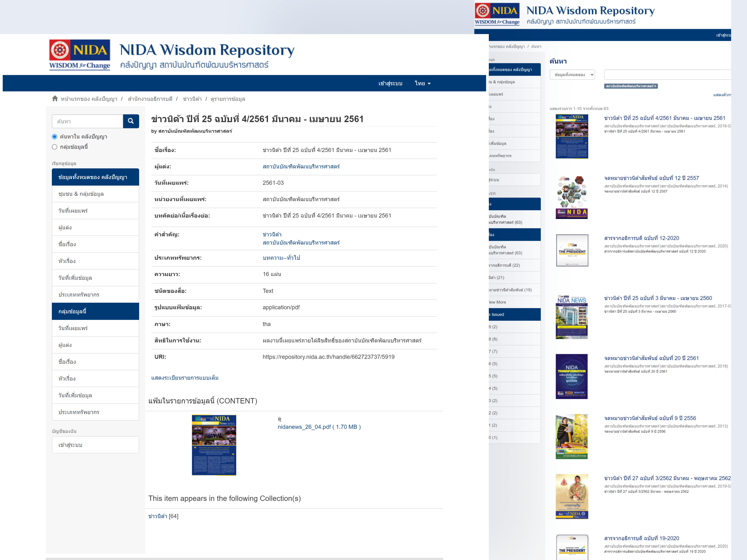The height and width of the screenshot is (560, 747).
Task: Open 'ชื่อเรื่อง' under กลุ่มข้อมูลนี้
Action: coord(95,361)
